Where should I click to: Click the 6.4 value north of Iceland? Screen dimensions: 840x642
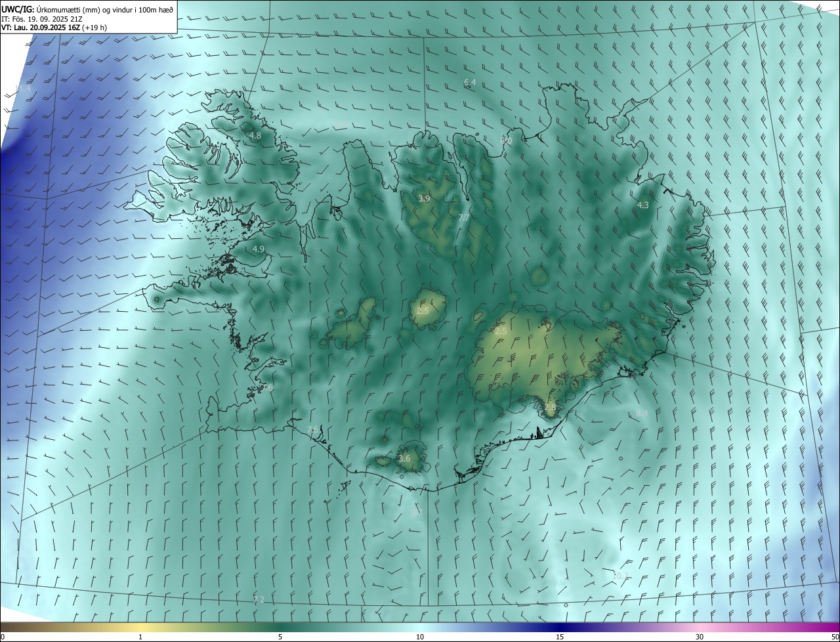(470, 82)
